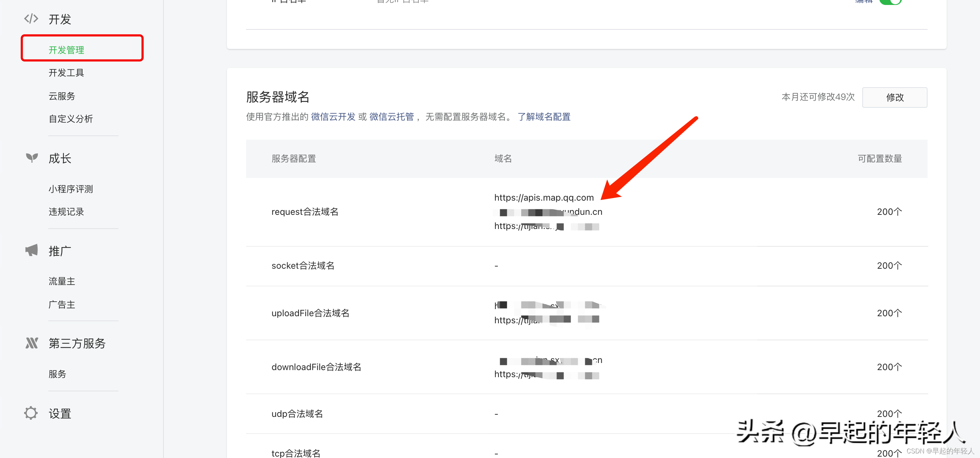Click the 成长 sprout icon
980x458 pixels.
[x=32, y=157]
